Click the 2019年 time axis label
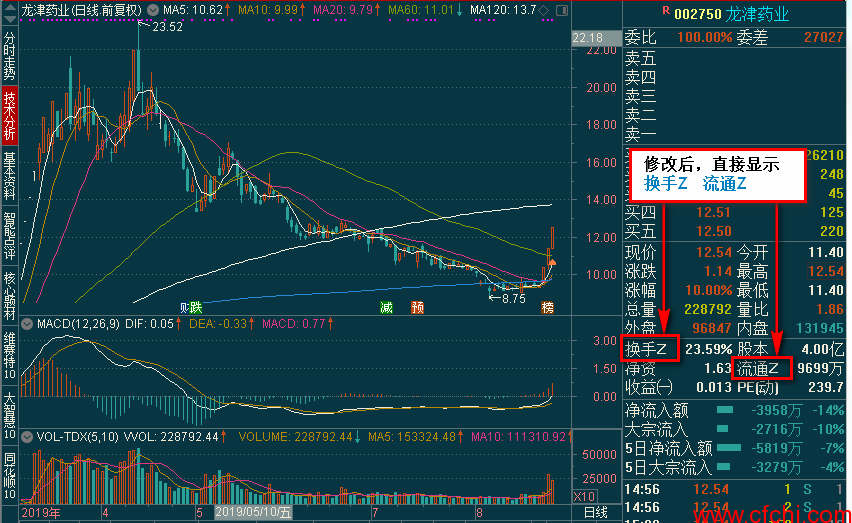 41,512
